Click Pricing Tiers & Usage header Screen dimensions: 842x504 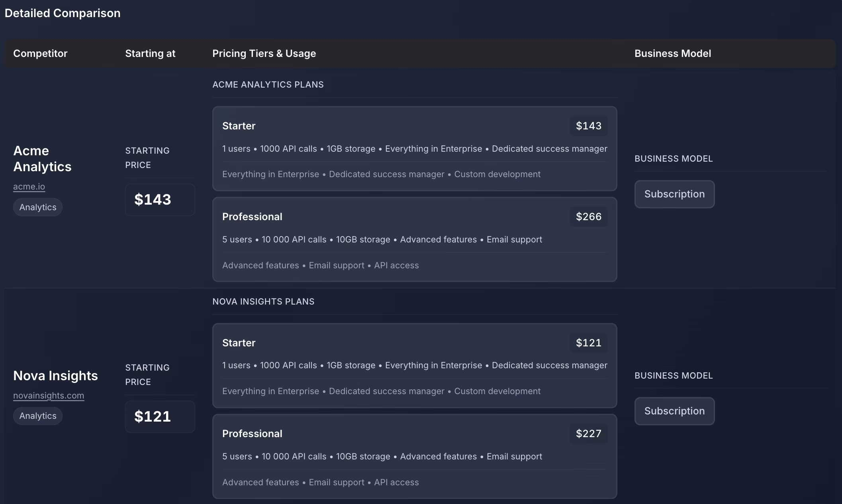(264, 53)
